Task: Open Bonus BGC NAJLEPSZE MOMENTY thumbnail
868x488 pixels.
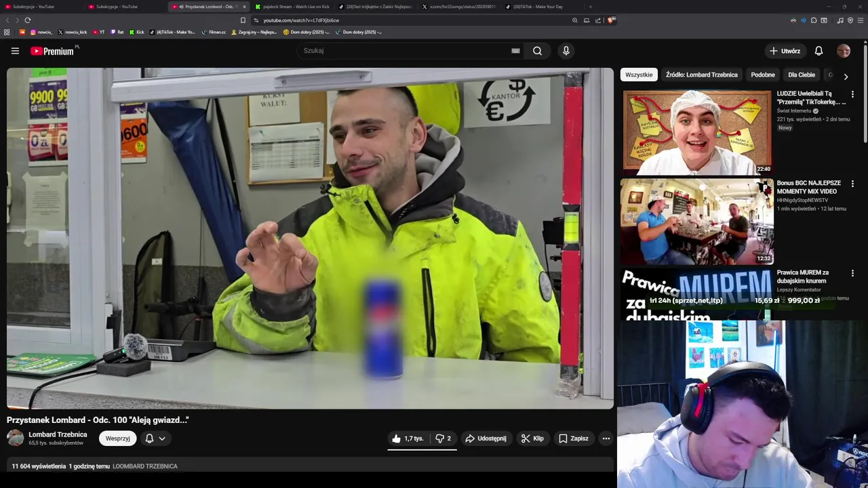Action: (697, 222)
